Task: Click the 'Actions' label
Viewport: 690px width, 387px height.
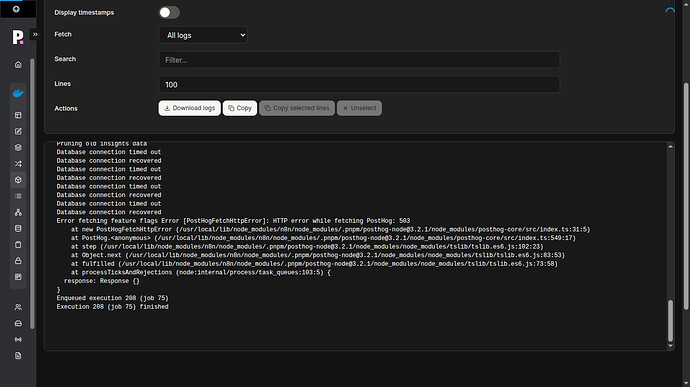Action: pyautogui.click(x=66, y=108)
